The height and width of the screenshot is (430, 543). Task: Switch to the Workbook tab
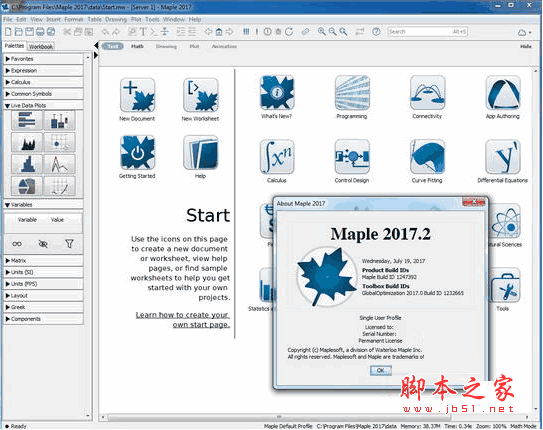pos(41,46)
